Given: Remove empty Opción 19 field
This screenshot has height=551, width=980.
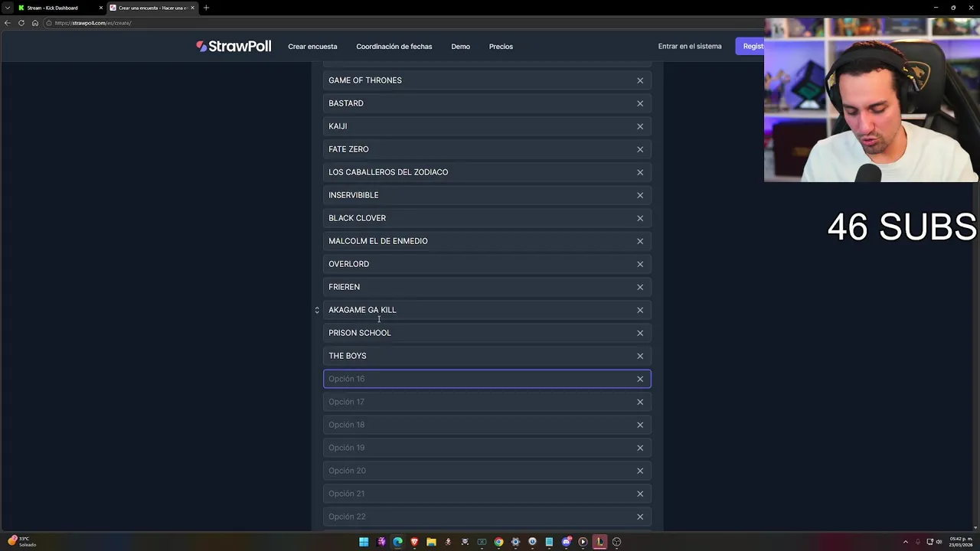Looking at the screenshot, I should pyautogui.click(x=640, y=448).
